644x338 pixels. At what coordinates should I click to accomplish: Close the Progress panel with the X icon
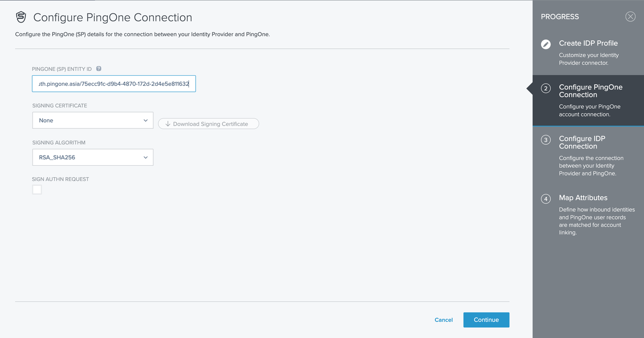tap(630, 16)
